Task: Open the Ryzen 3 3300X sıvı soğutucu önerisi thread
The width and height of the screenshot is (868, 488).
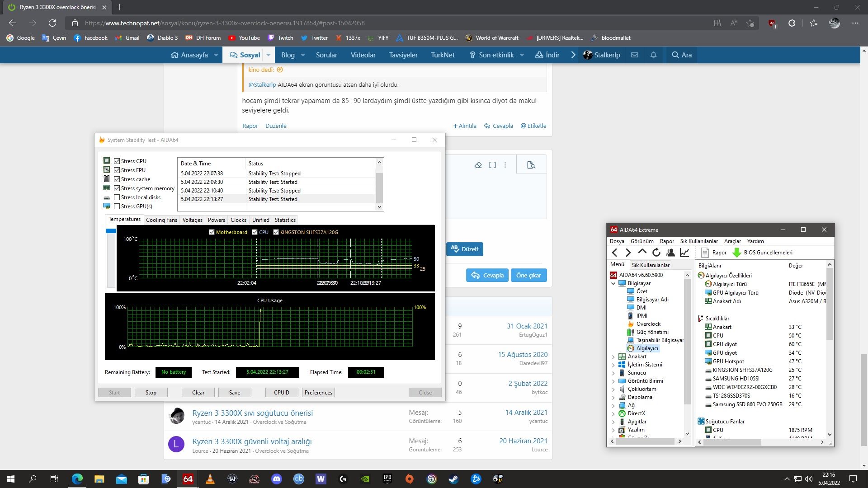Action: 252,413
